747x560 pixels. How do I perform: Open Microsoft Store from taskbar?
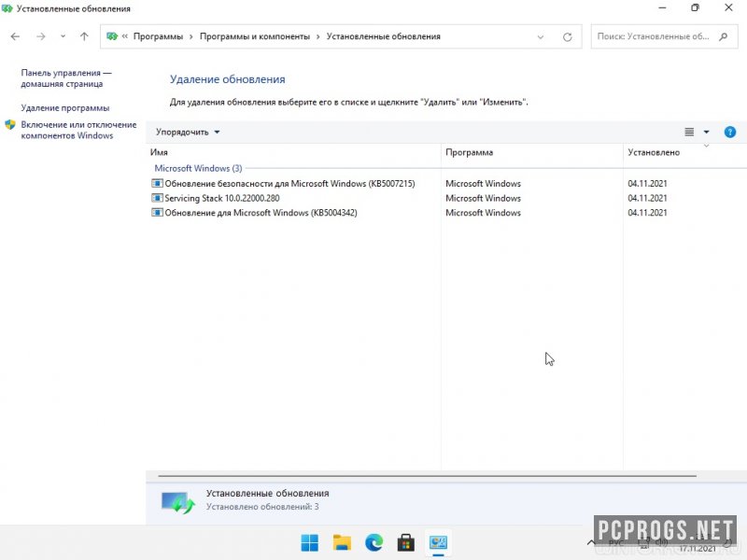coord(406,542)
